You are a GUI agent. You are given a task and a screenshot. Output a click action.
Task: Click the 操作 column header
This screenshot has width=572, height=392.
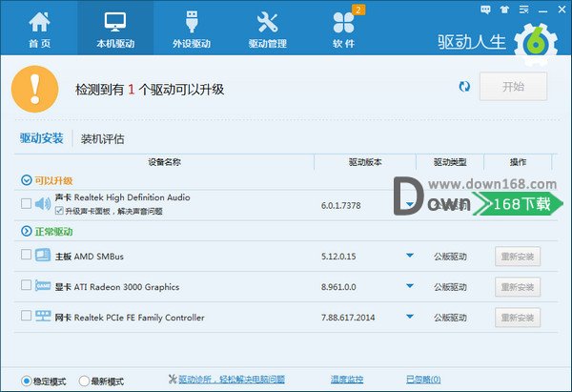518,162
